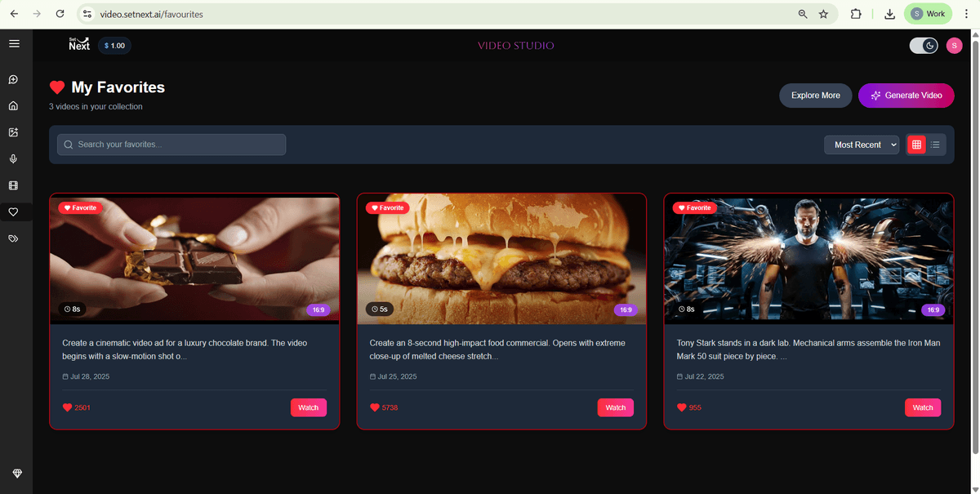Switch to list view layout

(x=935, y=145)
